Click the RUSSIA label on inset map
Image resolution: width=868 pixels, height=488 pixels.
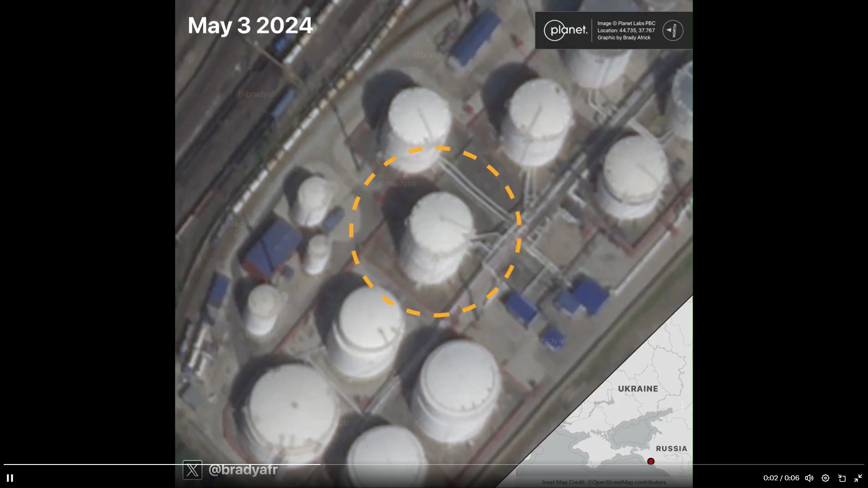coord(671,449)
